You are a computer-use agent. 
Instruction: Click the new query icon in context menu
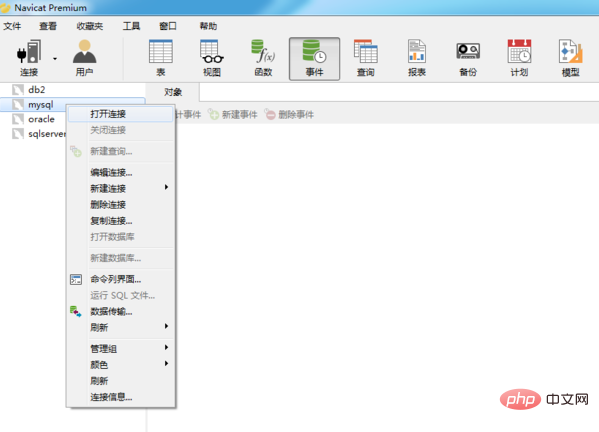[x=76, y=151]
